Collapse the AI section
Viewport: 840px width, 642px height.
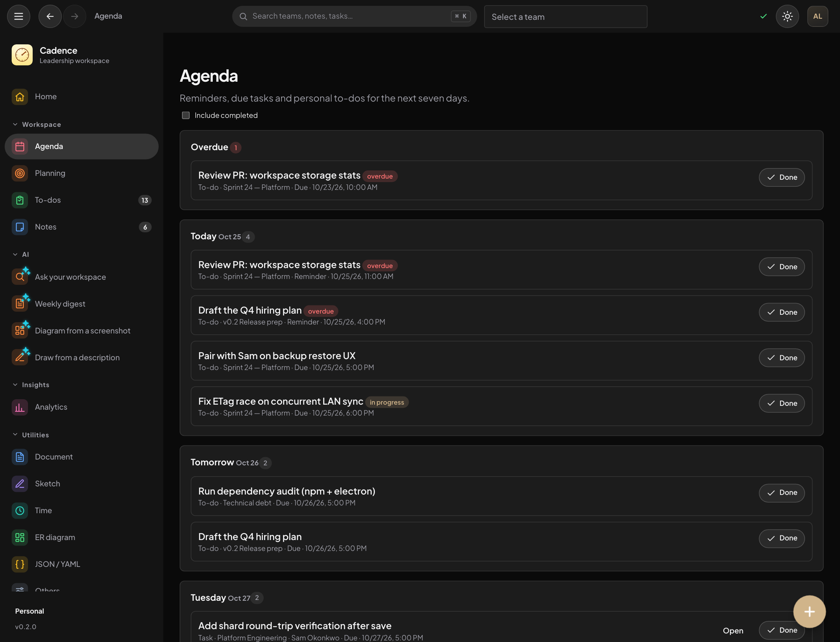[x=21, y=254]
